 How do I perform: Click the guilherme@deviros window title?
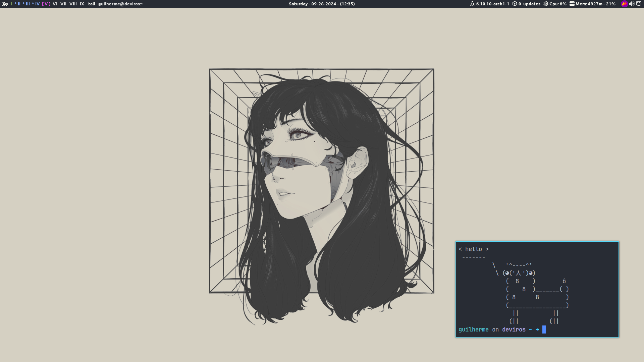tap(121, 4)
